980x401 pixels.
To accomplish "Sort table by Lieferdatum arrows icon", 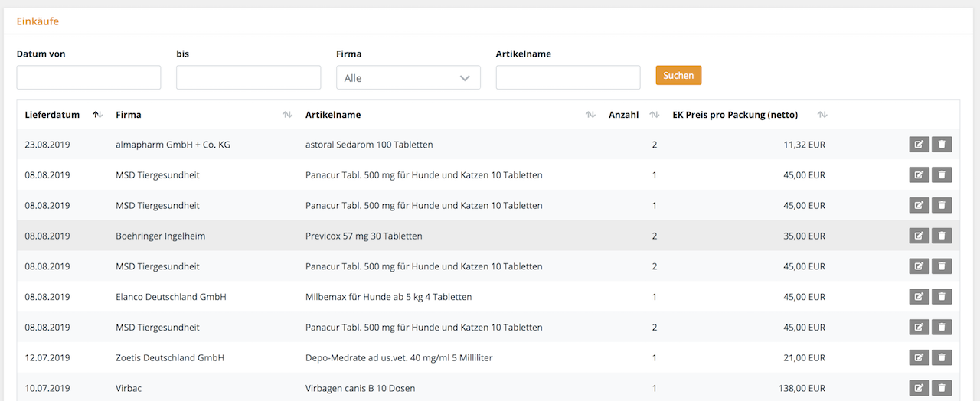I will coord(97,115).
